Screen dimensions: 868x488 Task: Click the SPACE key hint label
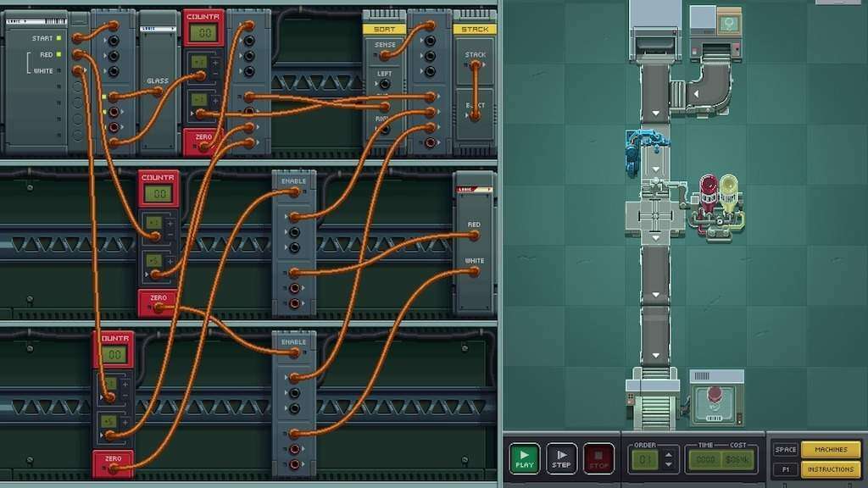[785, 450]
